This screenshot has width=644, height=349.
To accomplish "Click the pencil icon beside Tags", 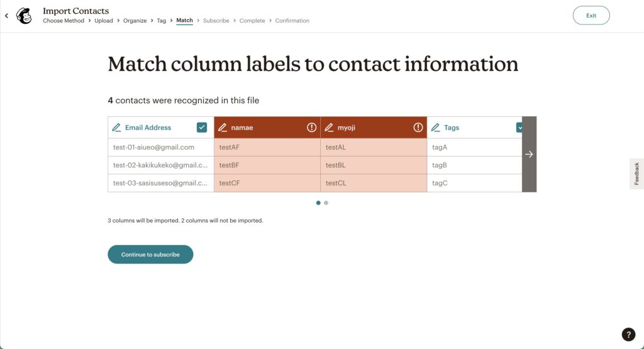I will pos(435,128).
